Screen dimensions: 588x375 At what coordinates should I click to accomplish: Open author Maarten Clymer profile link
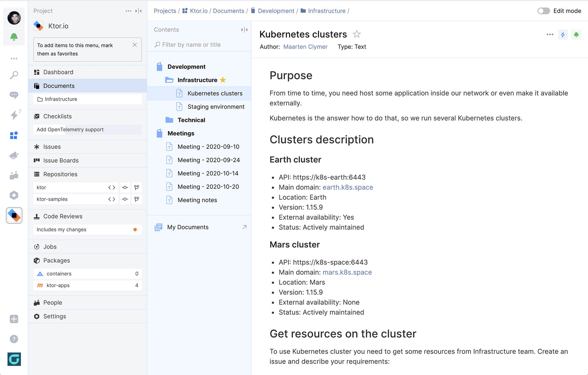[305, 47]
